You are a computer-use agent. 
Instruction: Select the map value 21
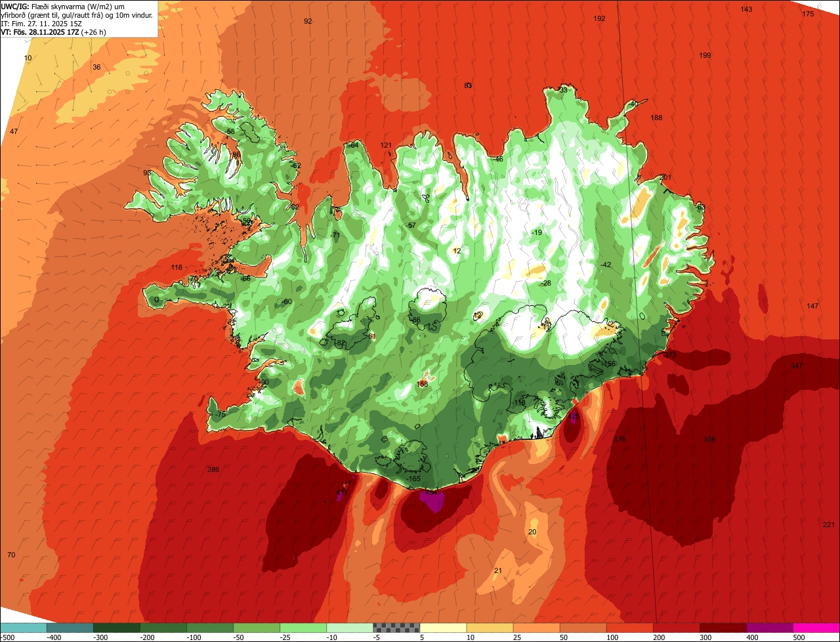pos(497,570)
